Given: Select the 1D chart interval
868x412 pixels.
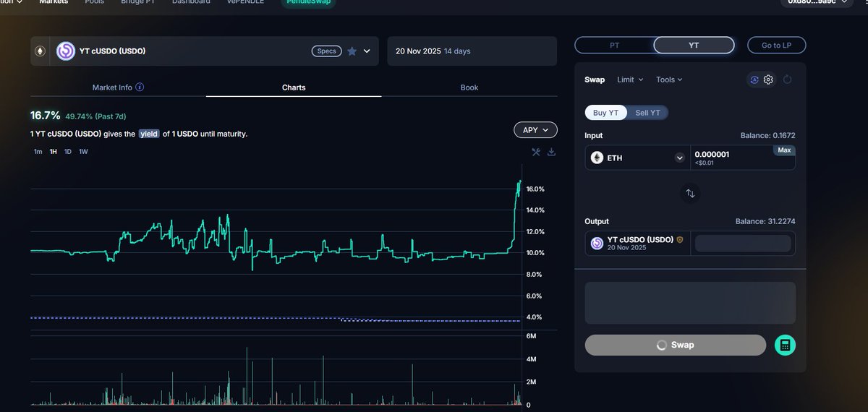Looking at the screenshot, I should (x=68, y=152).
